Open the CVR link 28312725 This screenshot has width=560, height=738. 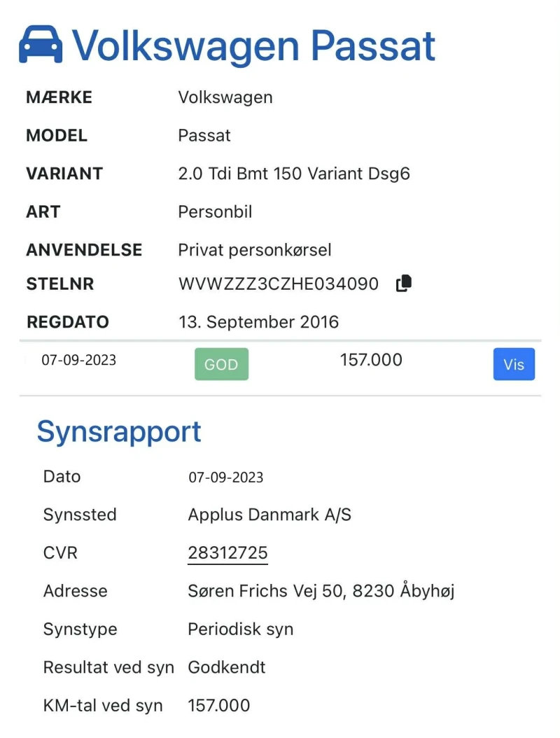click(227, 552)
